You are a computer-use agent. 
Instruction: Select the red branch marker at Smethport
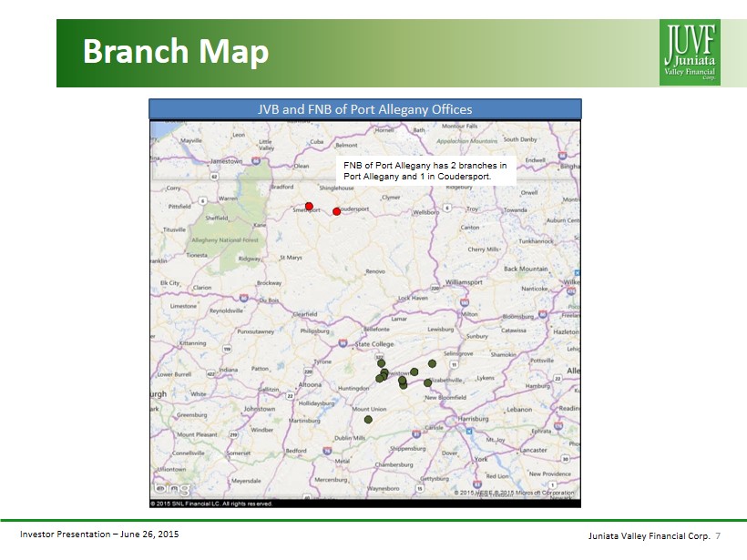click(x=309, y=206)
